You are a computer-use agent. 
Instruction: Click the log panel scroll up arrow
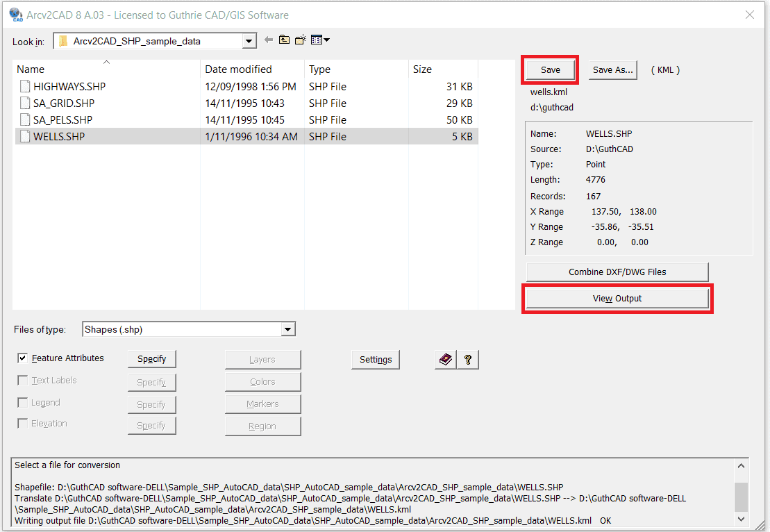(x=741, y=466)
